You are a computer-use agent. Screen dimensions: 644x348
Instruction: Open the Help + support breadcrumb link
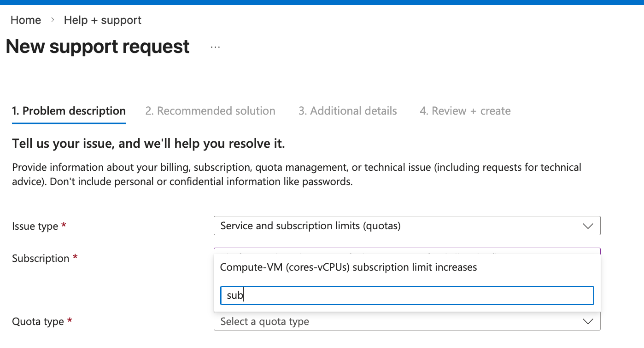pos(103,20)
